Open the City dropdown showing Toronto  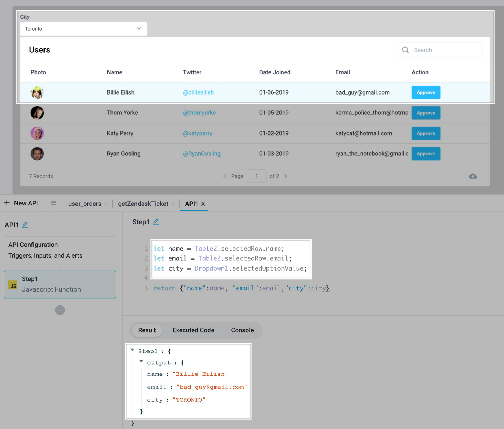(83, 28)
